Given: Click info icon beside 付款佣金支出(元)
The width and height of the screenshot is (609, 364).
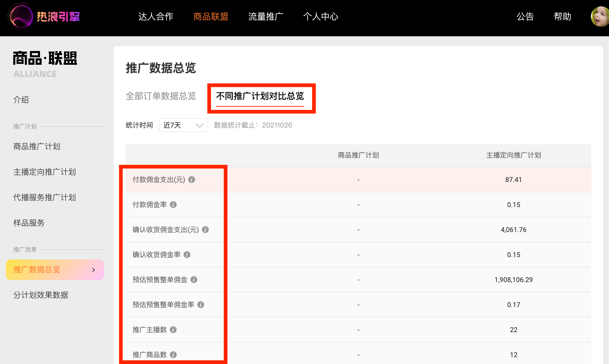Looking at the screenshot, I should [x=192, y=180].
